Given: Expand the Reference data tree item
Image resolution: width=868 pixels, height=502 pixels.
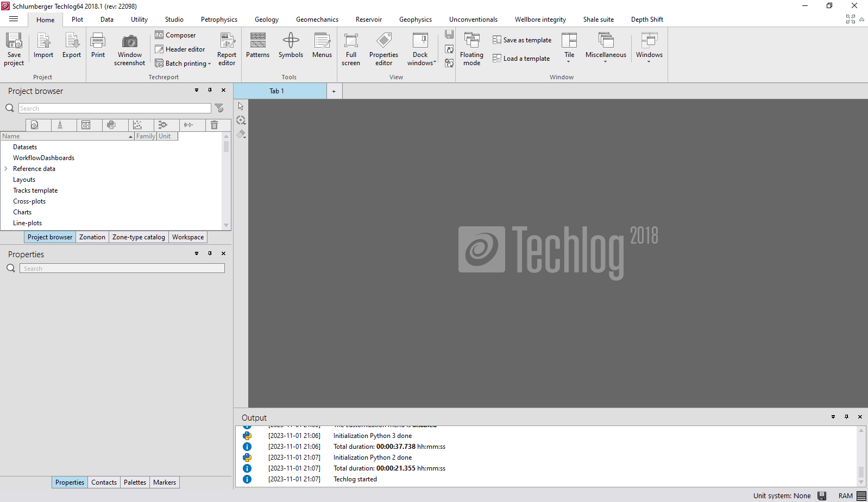Looking at the screenshot, I should [x=6, y=169].
